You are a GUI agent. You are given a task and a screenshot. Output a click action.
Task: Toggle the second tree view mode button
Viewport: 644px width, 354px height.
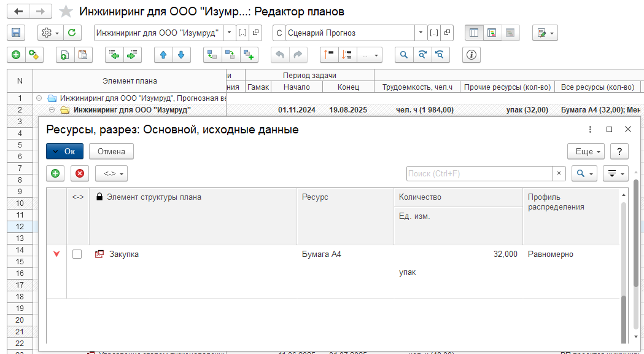(492, 33)
